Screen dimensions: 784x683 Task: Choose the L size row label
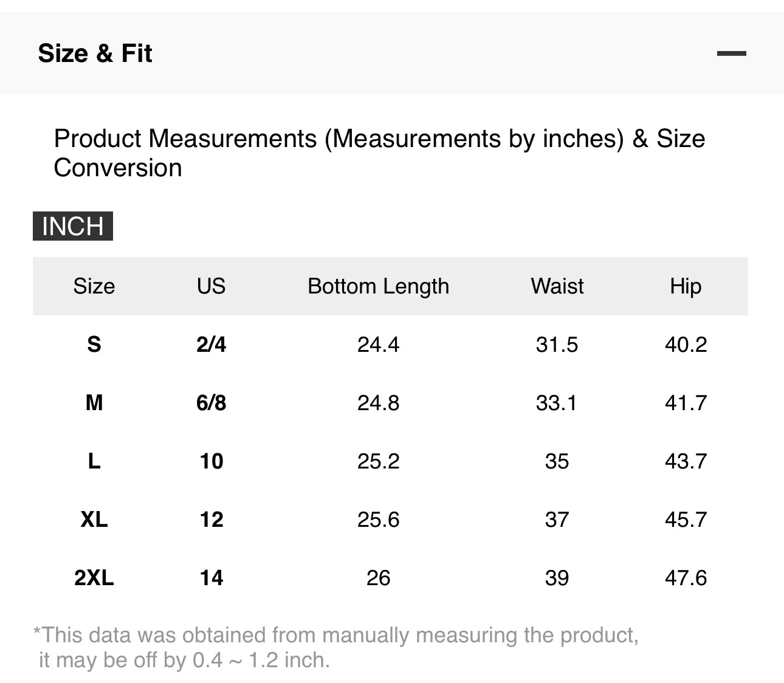[x=94, y=461]
